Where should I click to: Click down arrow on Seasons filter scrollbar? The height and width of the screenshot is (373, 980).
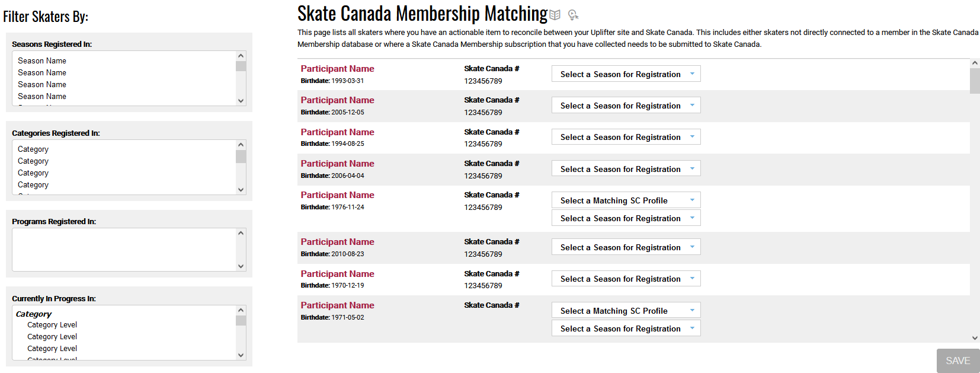click(241, 101)
